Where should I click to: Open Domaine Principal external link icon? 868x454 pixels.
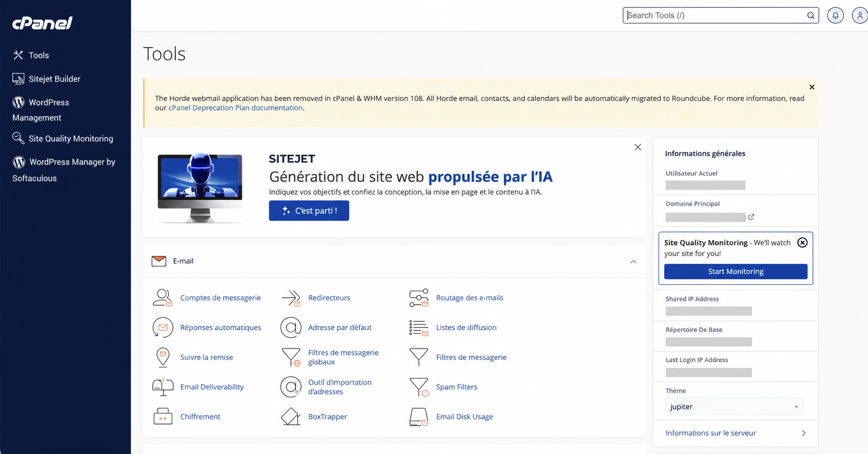point(751,217)
